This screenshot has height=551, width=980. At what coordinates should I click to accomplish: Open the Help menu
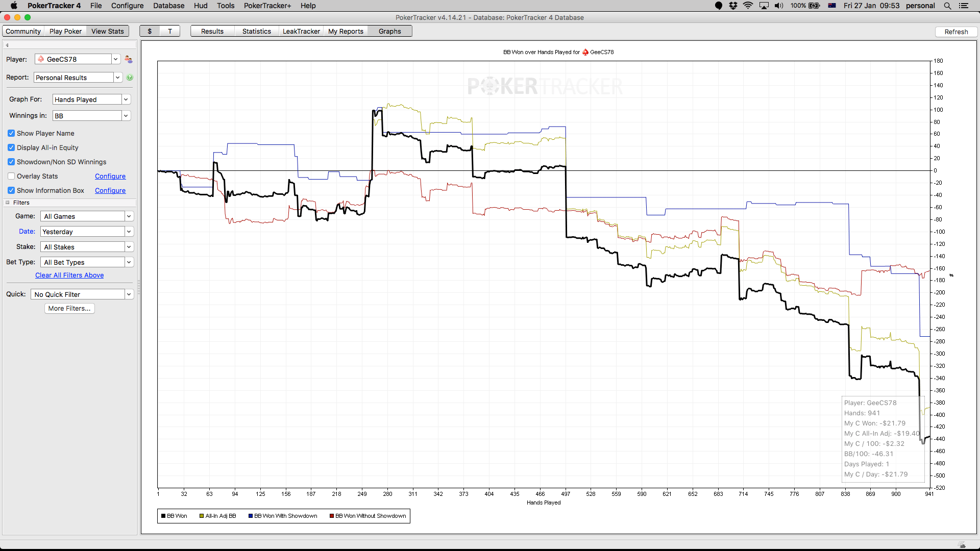(308, 6)
